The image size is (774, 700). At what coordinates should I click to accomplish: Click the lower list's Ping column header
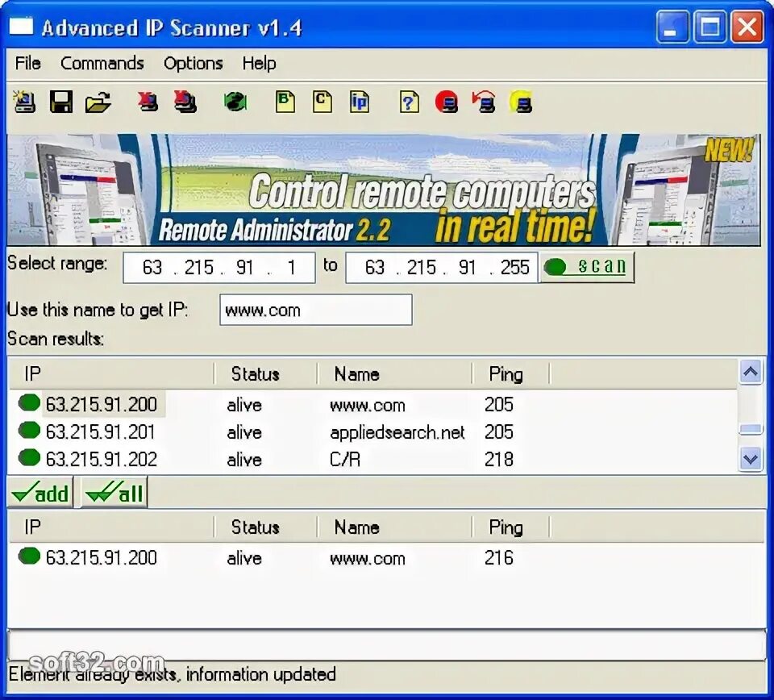(511, 527)
